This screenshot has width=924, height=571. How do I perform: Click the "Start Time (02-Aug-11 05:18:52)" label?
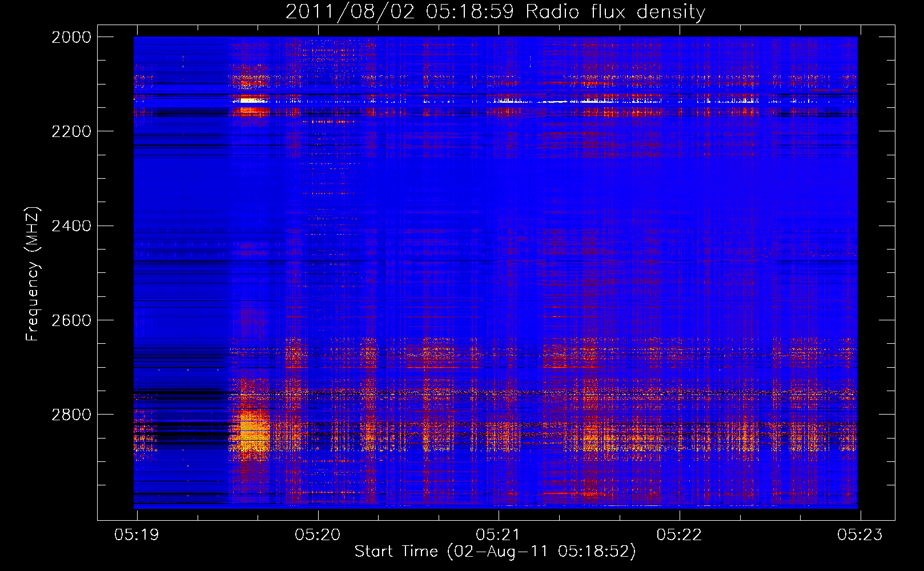point(495,552)
